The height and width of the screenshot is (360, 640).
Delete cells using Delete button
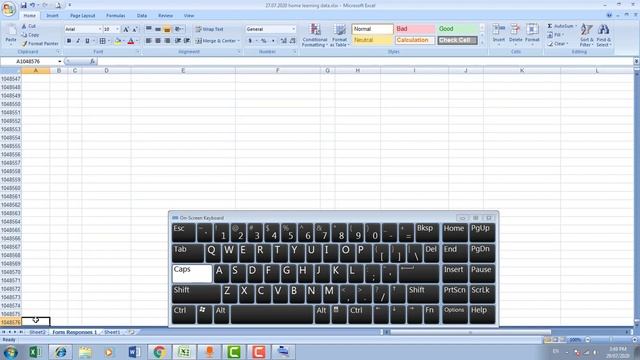click(516, 35)
